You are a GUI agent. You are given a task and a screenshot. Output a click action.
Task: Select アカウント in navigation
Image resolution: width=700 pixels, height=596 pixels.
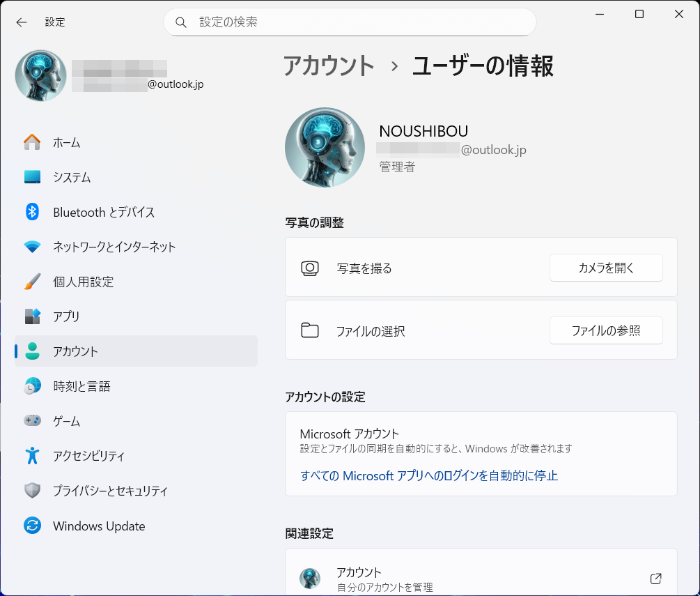[x=136, y=351]
